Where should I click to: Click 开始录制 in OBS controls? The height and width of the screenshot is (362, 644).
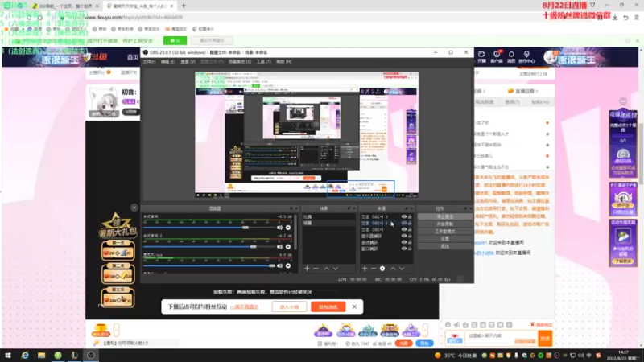pos(445,224)
